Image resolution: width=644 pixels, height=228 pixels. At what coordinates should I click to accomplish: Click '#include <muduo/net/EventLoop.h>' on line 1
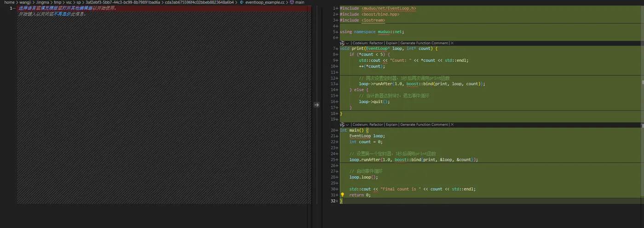[x=378, y=8]
